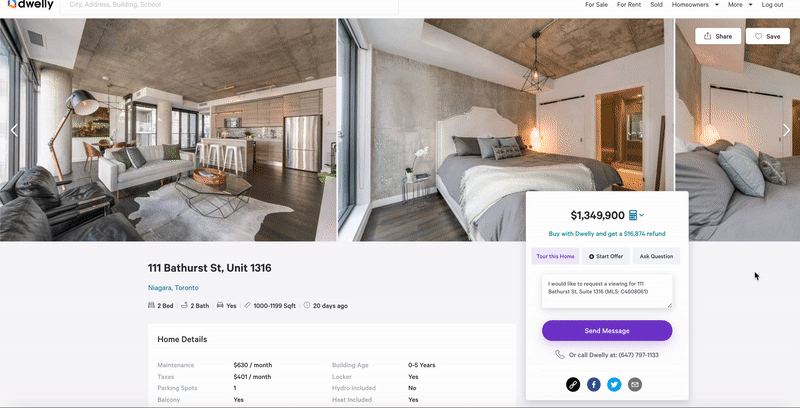Share listing by email icon
Image resolution: width=800 pixels, height=408 pixels.
point(635,385)
